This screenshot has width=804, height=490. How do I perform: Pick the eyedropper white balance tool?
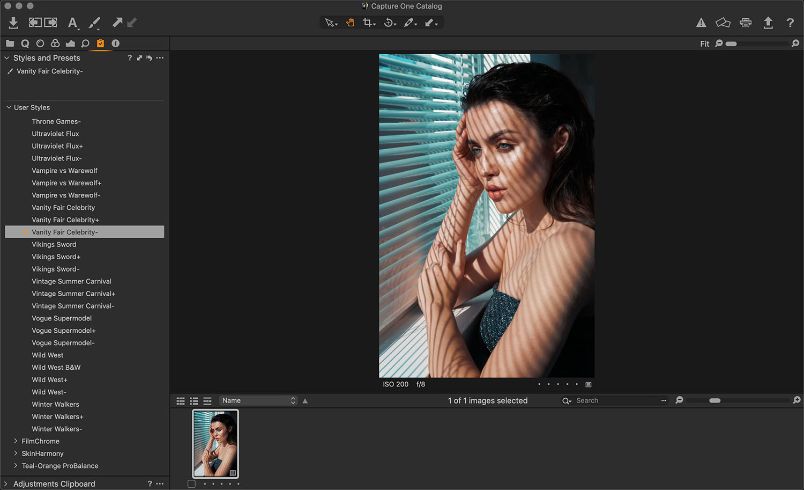click(410, 23)
